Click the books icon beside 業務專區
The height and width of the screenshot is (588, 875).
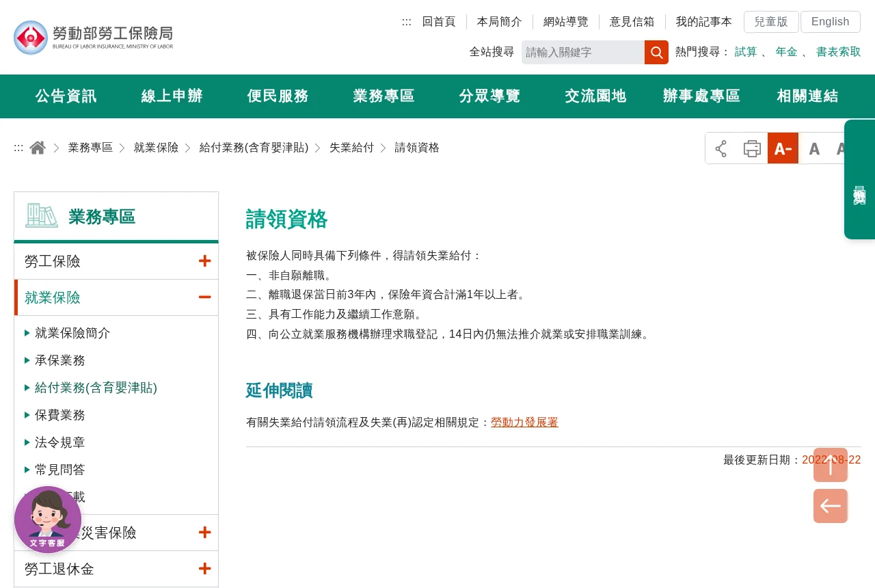click(x=42, y=215)
